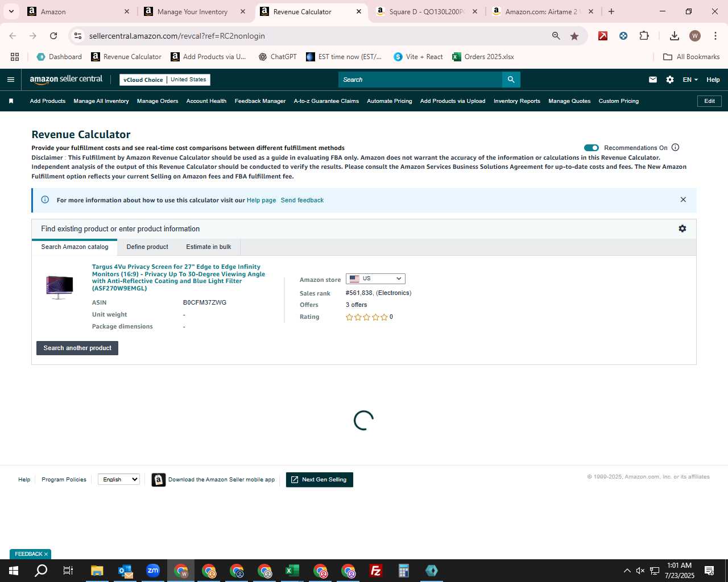Open calculator settings gear icon
Viewport: 728px width, 582px height.
(682, 228)
